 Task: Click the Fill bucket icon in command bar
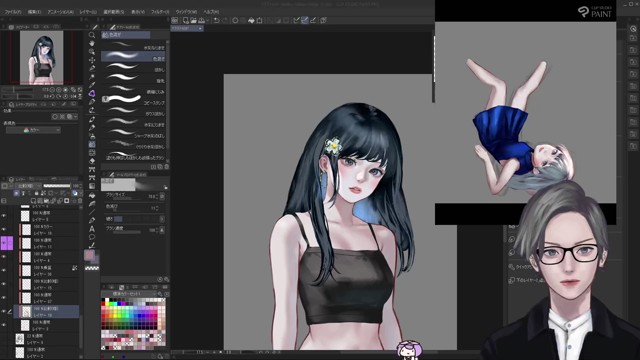pos(251,20)
